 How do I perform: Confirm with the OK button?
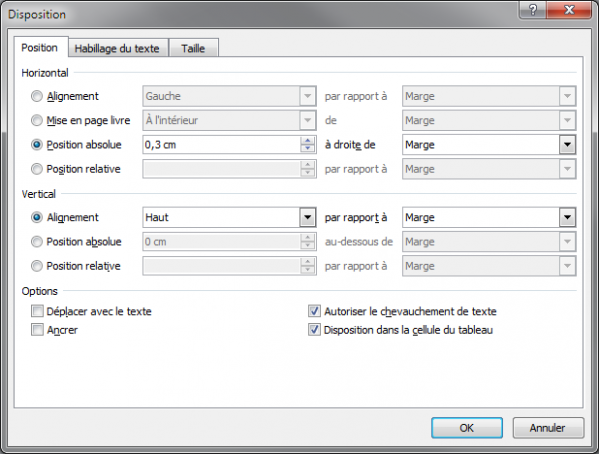click(x=467, y=428)
